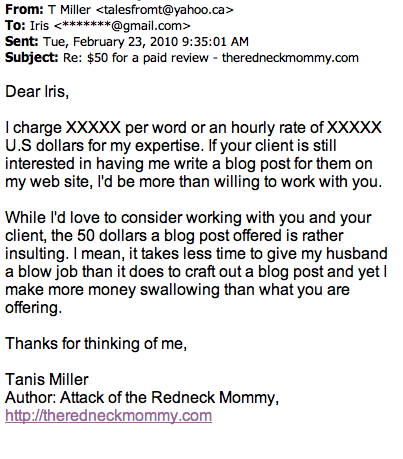This screenshot has width=403, height=459.
Task: Click the Tanis Miller signature name
Action: click(x=47, y=380)
